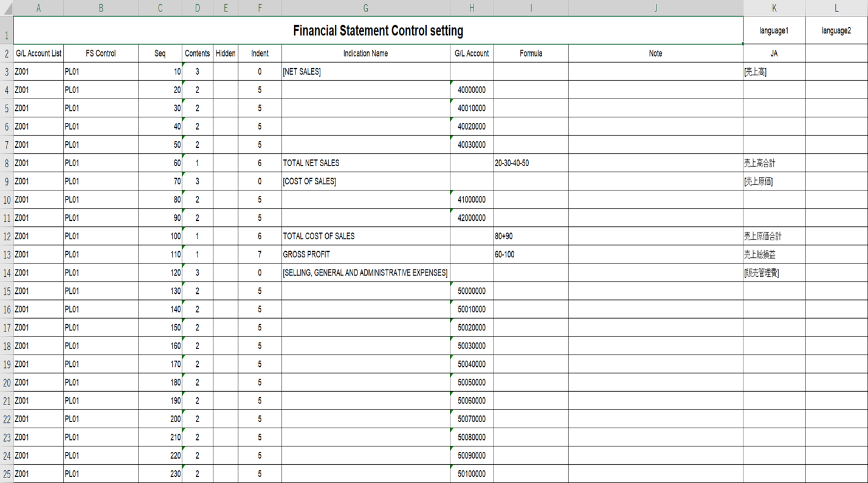Viewport: 868px width, 483px height.
Task: Click the [NET SALES] cell
Action: (x=365, y=72)
